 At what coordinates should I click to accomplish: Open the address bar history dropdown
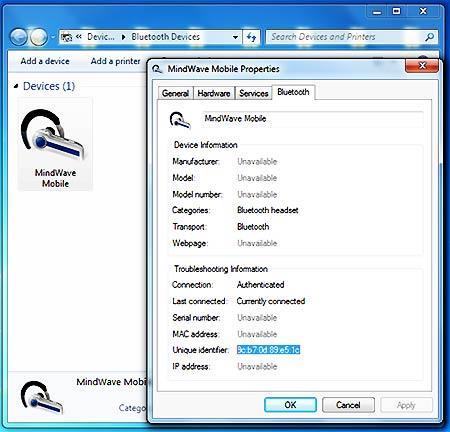[235, 37]
